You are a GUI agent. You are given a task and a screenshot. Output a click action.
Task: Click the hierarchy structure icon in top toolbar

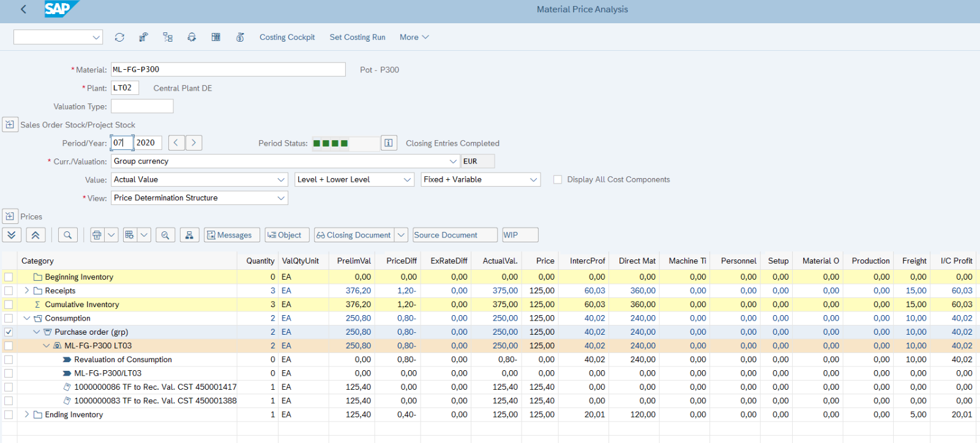pos(168,37)
